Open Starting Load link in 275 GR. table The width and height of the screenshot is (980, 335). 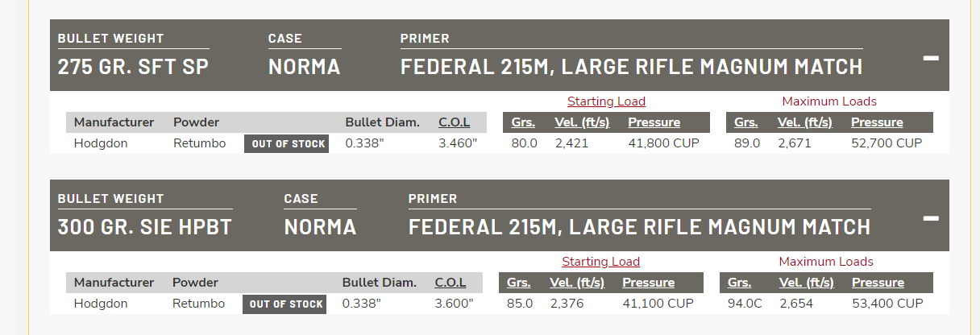click(606, 101)
